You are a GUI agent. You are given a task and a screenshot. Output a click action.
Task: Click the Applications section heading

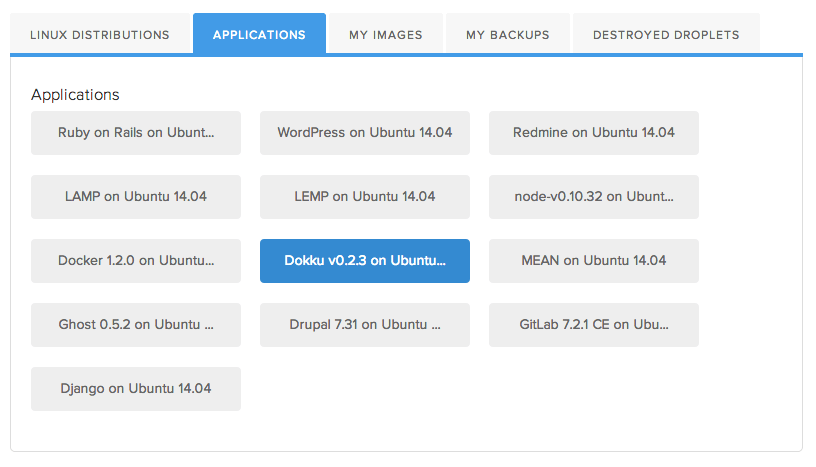tap(75, 95)
